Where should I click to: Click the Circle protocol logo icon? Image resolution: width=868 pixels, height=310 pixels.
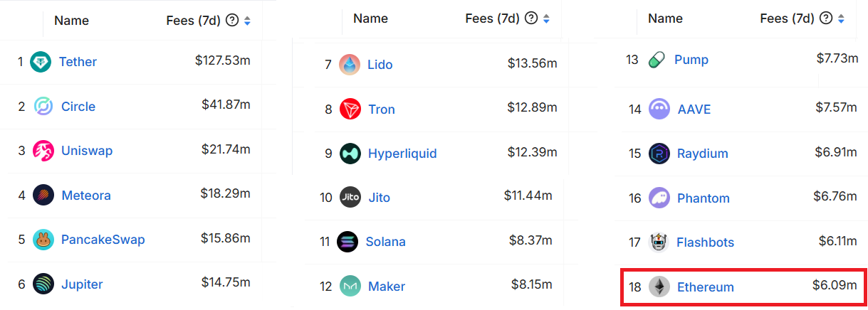click(x=43, y=107)
